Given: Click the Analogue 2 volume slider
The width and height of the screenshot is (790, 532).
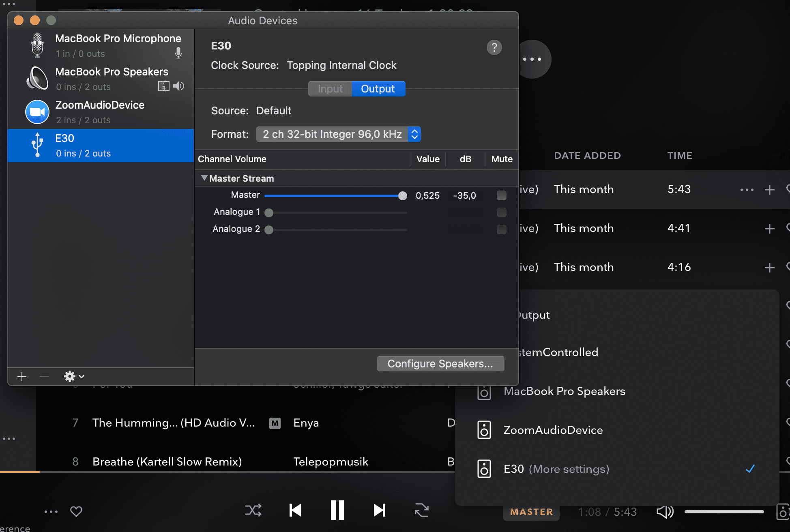Looking at the screenshot, I should pyautogui.click(x=335, y=230).
